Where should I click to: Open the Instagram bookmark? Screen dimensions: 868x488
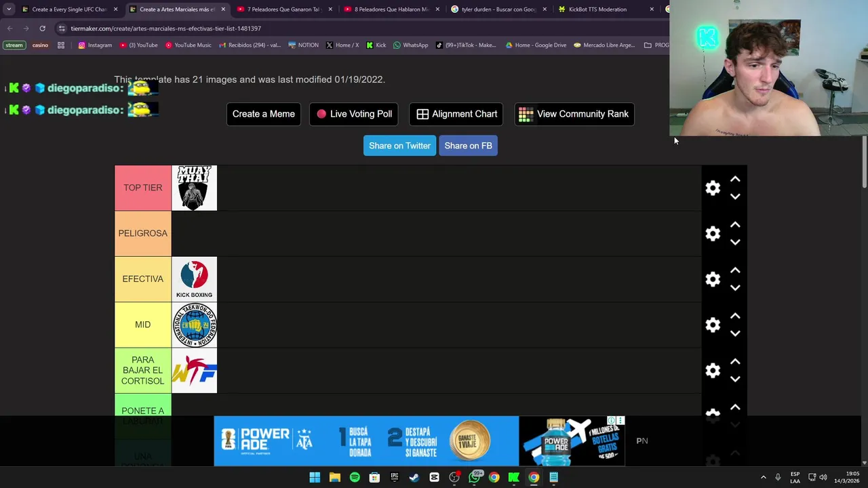pos(95,45)
